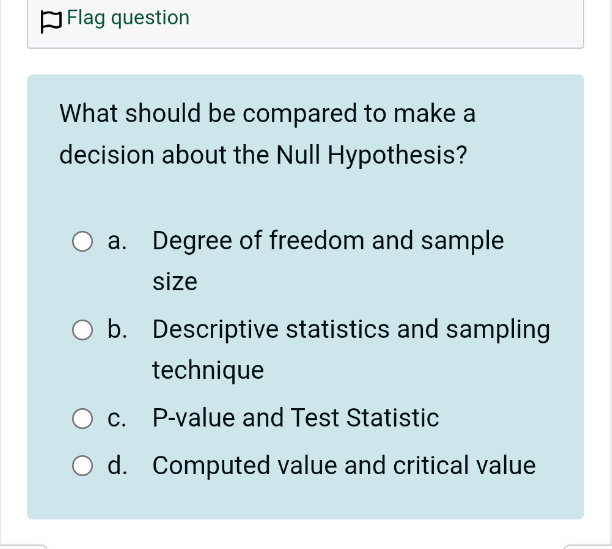The image size is (612, 549).
Task: Open the Flag question link
Action: pyautogui.click(x=128, y=18)
